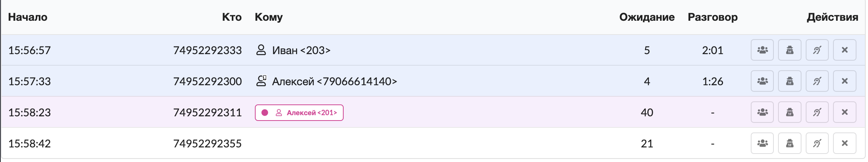The height and width of the screenshot is (162, 868).
Task: Click spy icon on the 15:56:57 call
Action: click(x=790, y=50)
